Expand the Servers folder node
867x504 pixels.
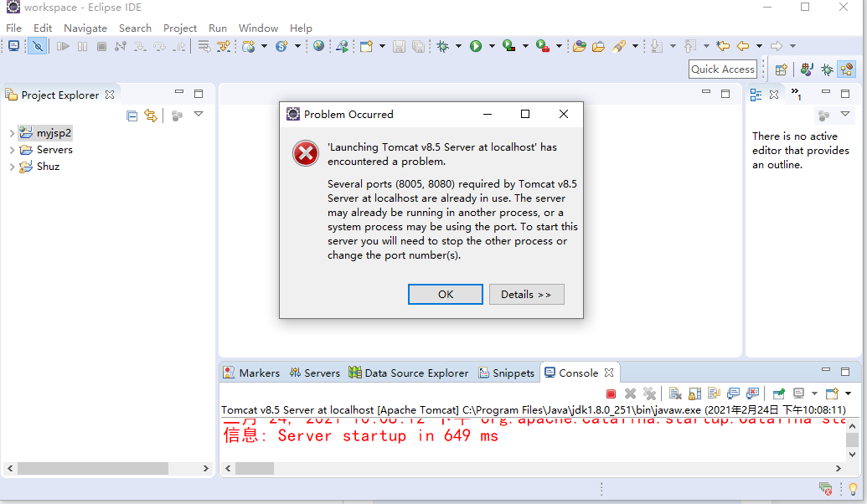pos(12,150)
